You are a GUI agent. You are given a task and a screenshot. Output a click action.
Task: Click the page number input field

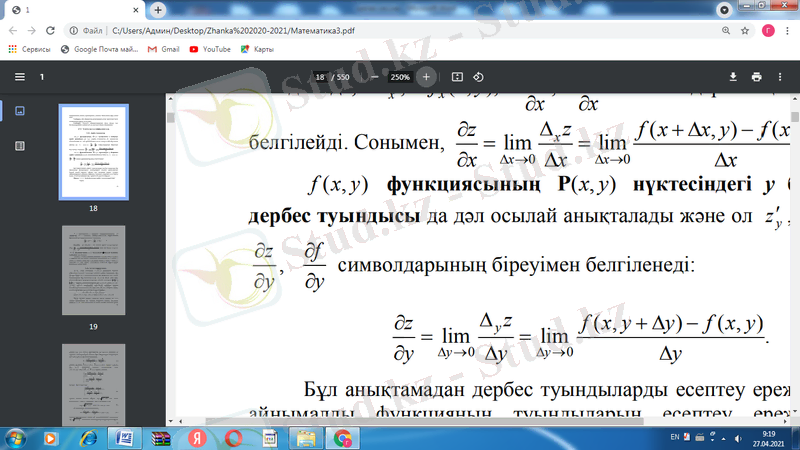[x=321, y=77]
